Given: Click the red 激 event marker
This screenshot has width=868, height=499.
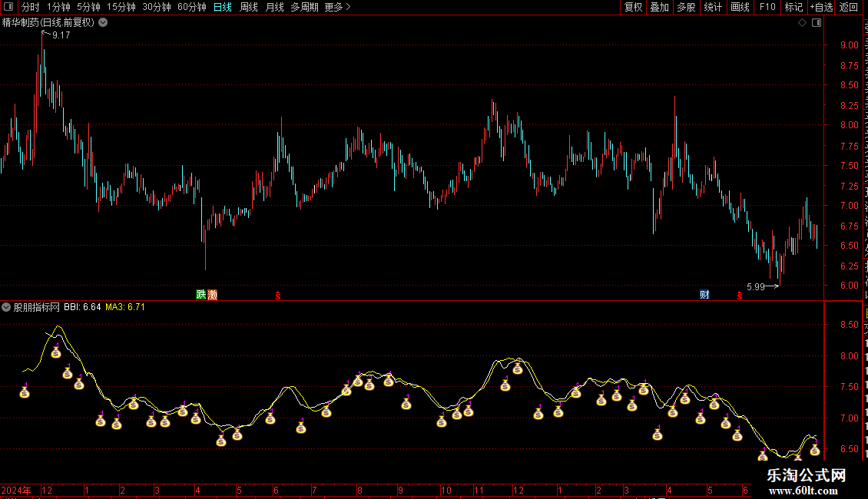Looking at the screenshot, I should [212, 294].
